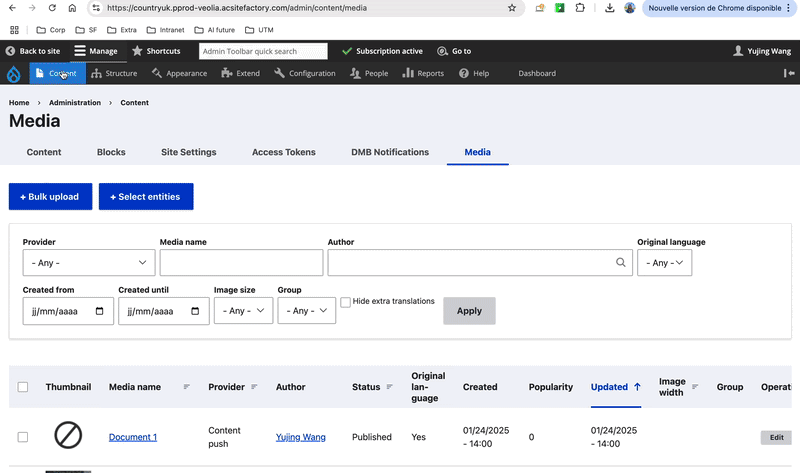Open the Chrome apps grid icon
The height and width of the screenshot is (473, 800).
pos(13,30)
